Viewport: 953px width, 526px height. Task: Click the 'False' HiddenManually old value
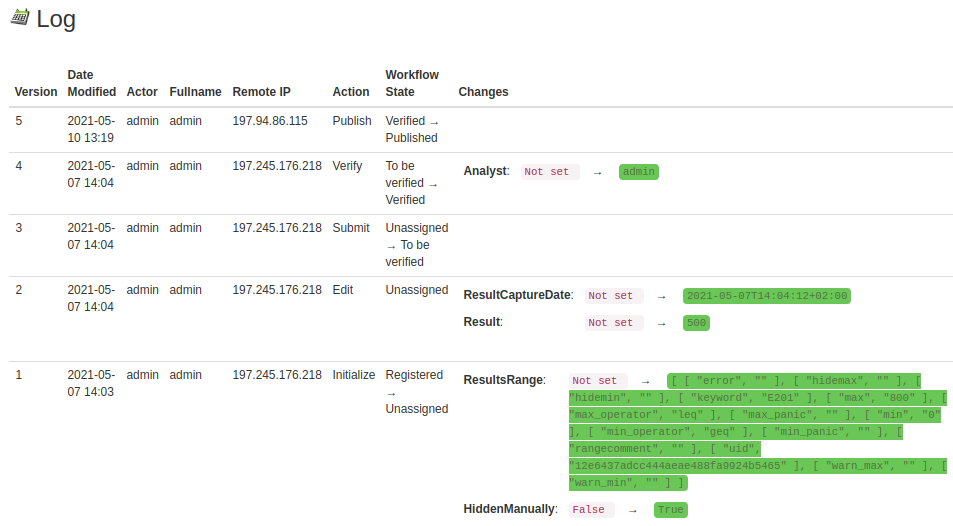tap(589, 510)
